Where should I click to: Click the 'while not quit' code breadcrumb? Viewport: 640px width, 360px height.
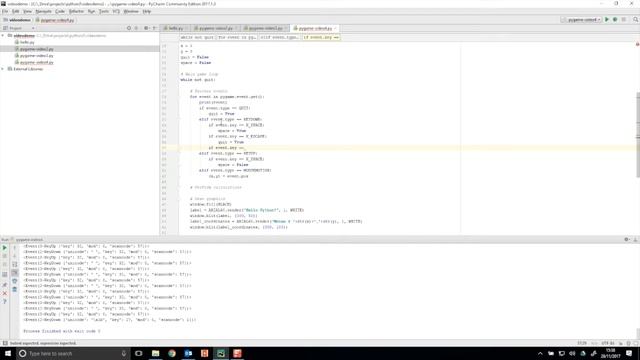(198, 37)
